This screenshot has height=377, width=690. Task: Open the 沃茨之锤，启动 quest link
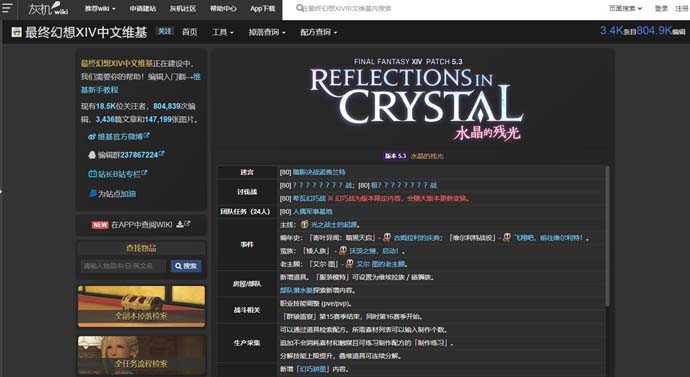tap(374, 251)
